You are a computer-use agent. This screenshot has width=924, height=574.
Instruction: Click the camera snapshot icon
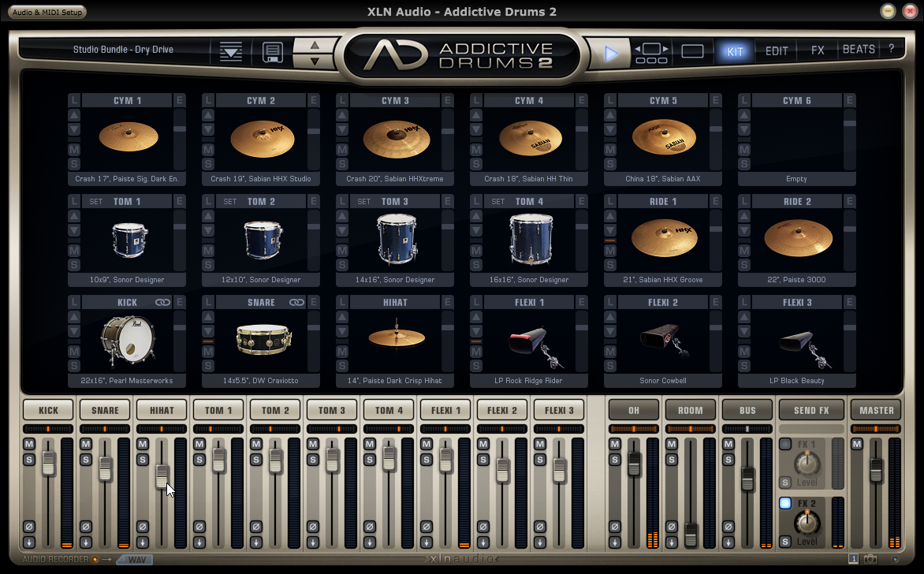pyautogui.click(x=870, y=559)
